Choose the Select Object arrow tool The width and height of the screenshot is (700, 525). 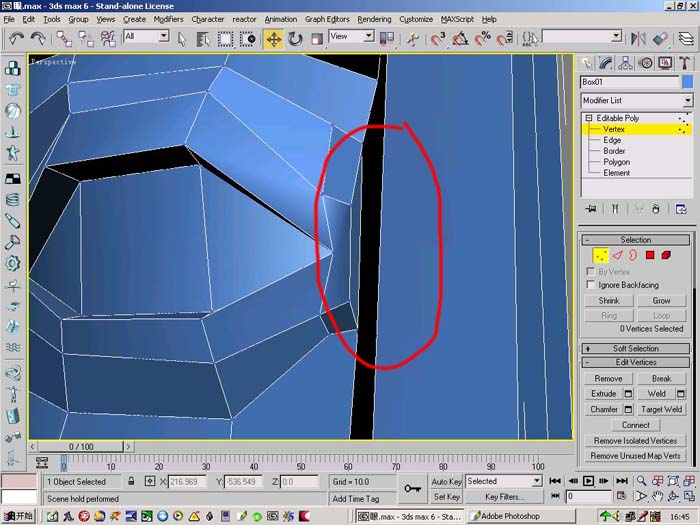point(182,39)
